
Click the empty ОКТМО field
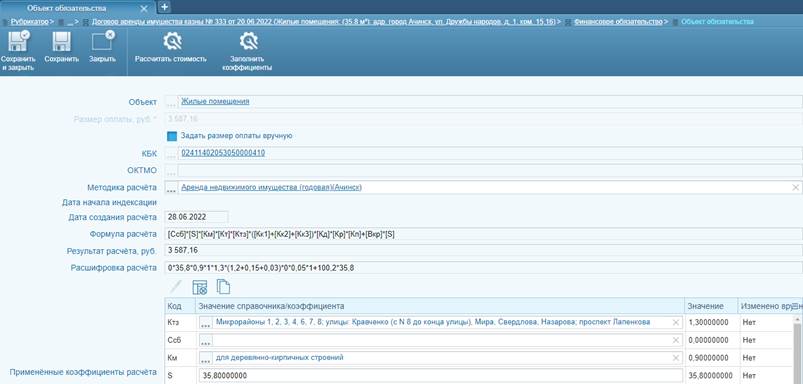click(490, 170)
